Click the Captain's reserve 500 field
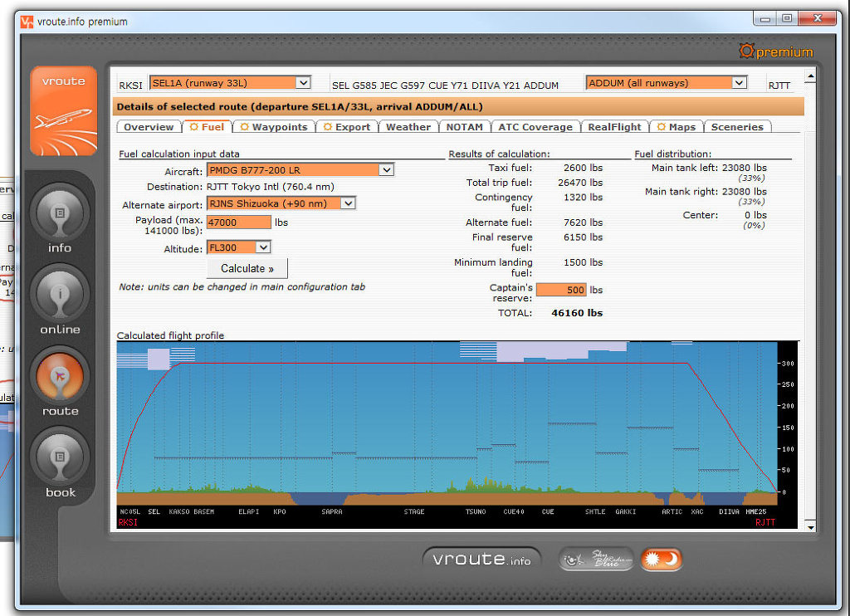Screen dimensions: 850x616 click(561, 290)
